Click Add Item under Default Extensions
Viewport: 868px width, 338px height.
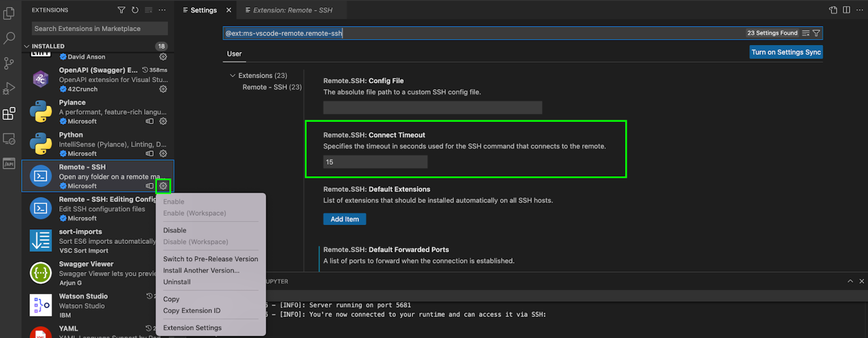pos(344,219)
